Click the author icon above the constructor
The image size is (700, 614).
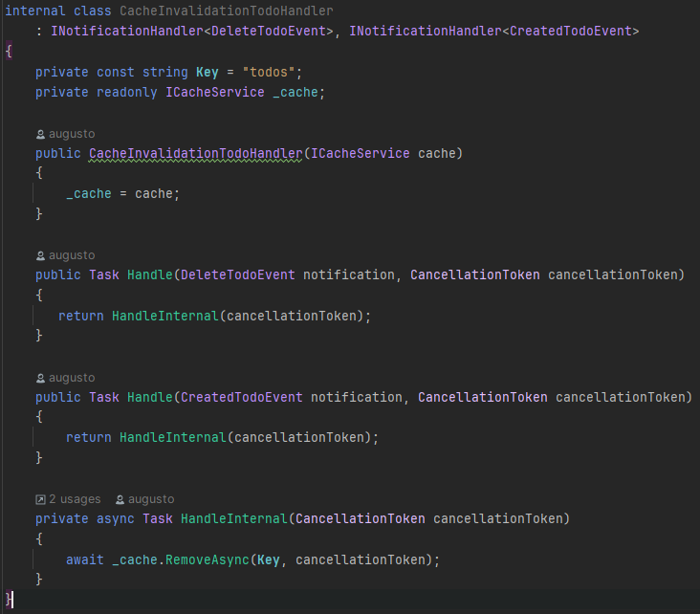40,134
